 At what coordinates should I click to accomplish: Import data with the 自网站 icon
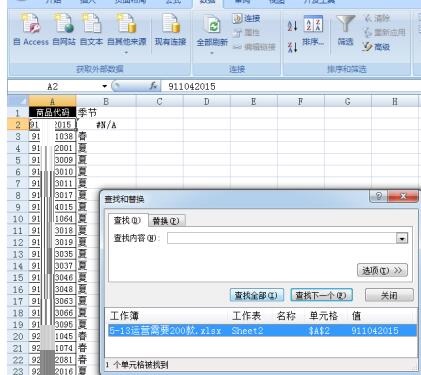tap(64, 30)
